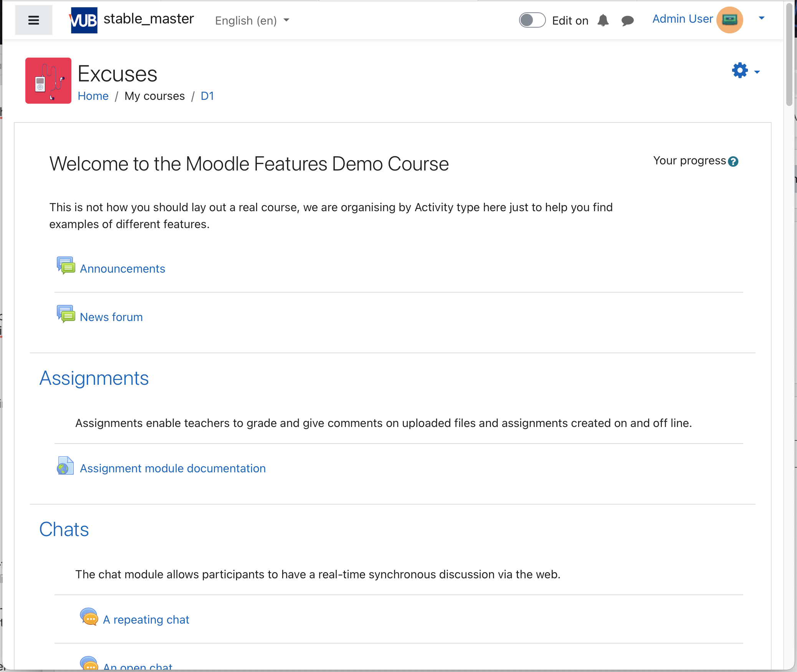
Task: Click the Excuses course title
Action: 117,74
